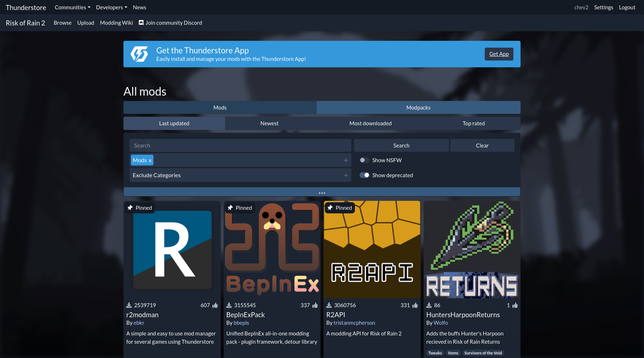
Task: Switch to the Modpacks tab
Action: tap(418, 107)
